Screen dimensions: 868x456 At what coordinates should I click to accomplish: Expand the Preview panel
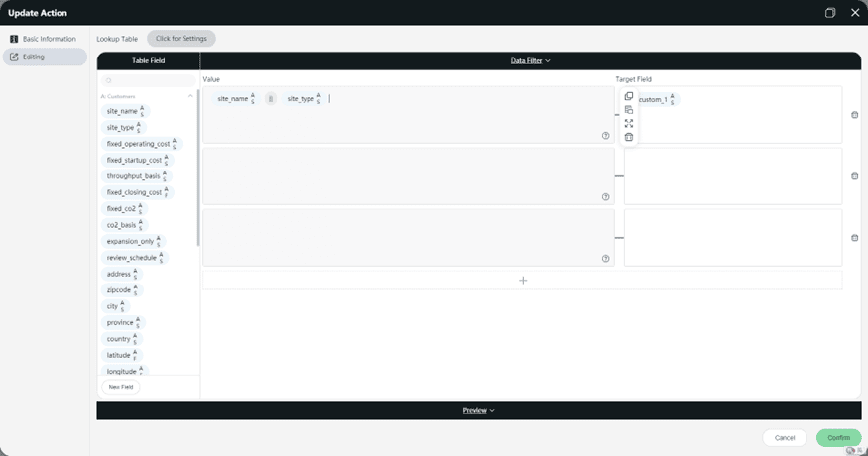pos(479,410)
